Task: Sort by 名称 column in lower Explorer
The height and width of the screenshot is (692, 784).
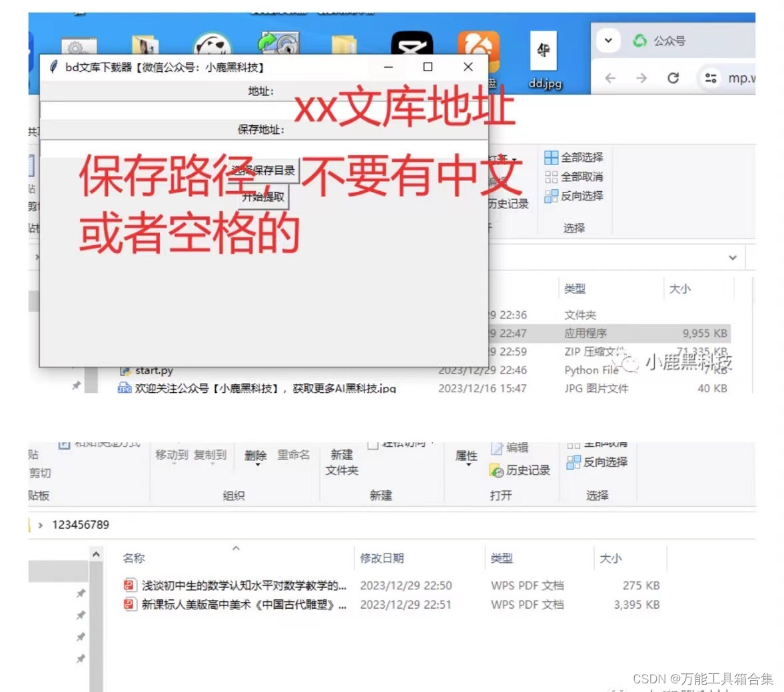Action: pyautogui.click(x=133, y=558)
